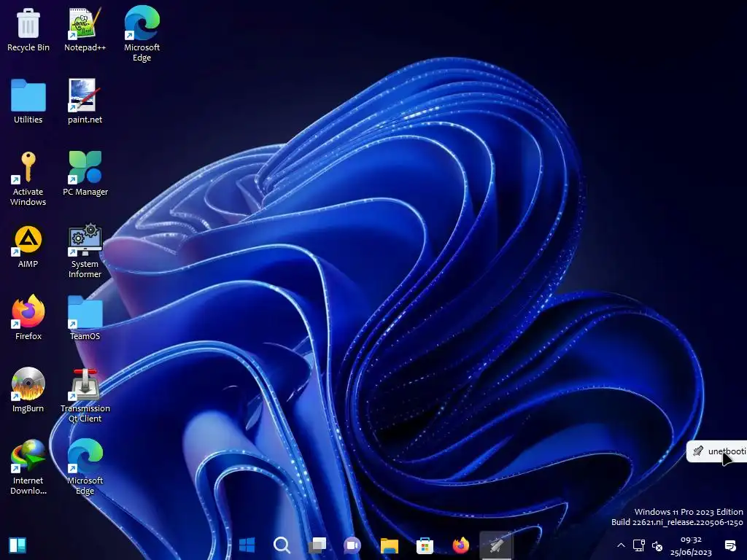Viewport: 747px width, 560px height.
Task: Open Task View on the taskbar
Action: [317, 545]
